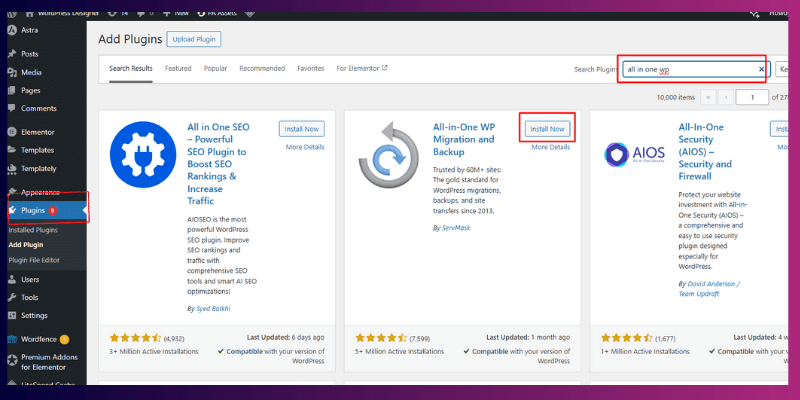Click the Users icon in sidebar
Image resolution: width=800 pixels, height=400 pixels.
tap(12, 280)
